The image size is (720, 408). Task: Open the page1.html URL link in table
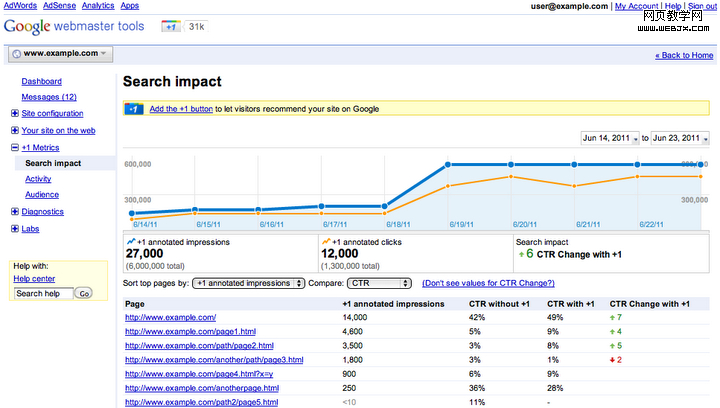click(190, 331)
